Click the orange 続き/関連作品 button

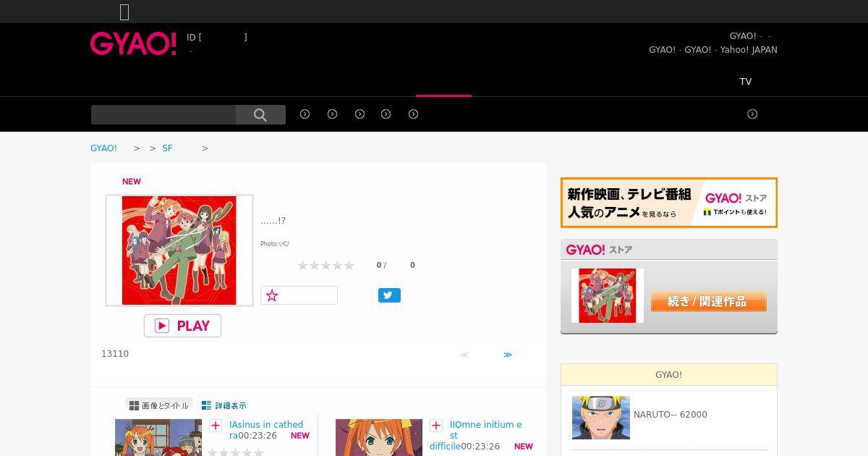709,301
